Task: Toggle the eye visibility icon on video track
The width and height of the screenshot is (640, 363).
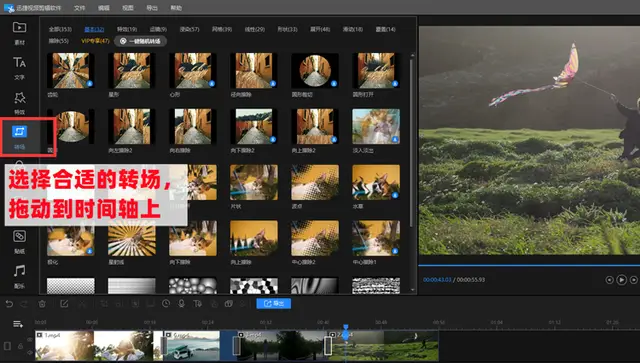Action: (x=30, y=340)
